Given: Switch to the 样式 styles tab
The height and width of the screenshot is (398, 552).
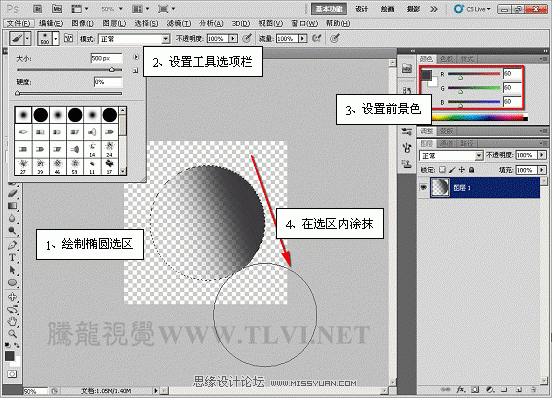Looking at the screenshot, I should pyautogui.click(x=467, y=59).
